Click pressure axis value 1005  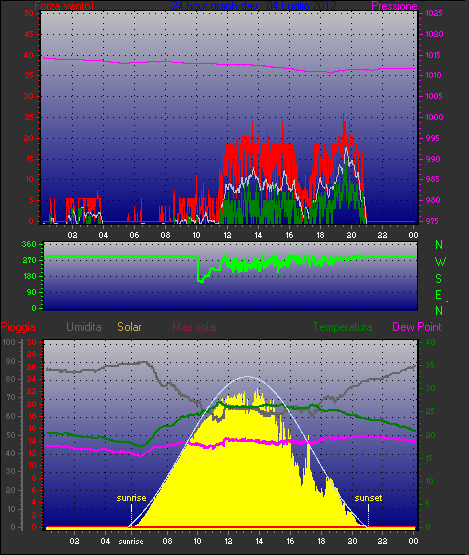coord(434,96)
